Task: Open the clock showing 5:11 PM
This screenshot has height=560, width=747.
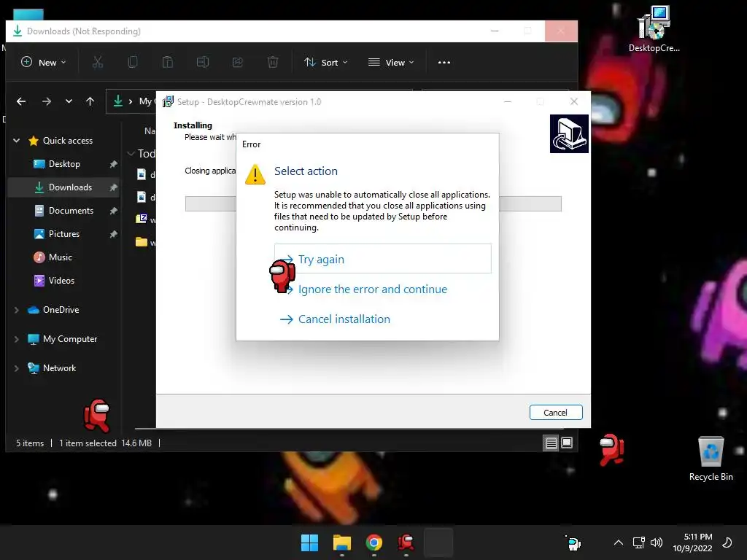Action: [692, 542]
